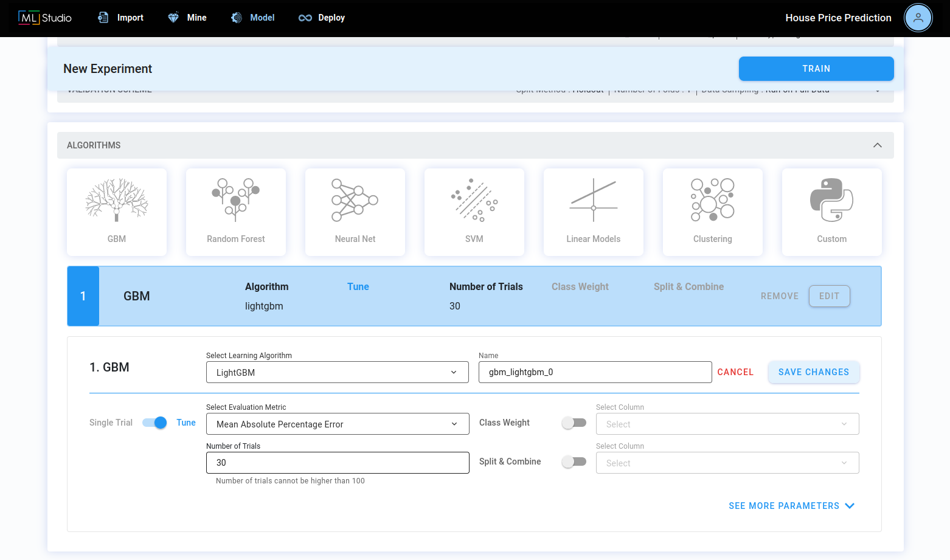Open the Select Evaluation Metric dropdown
This screenshot has width=950, height=560.
338,424
